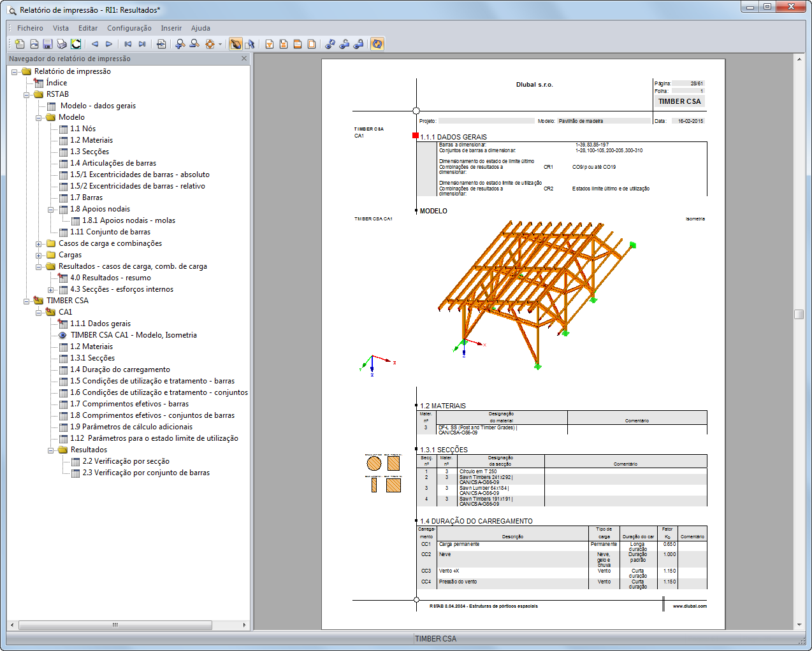Open the Ficheiro menu

(x=30, y=28)
